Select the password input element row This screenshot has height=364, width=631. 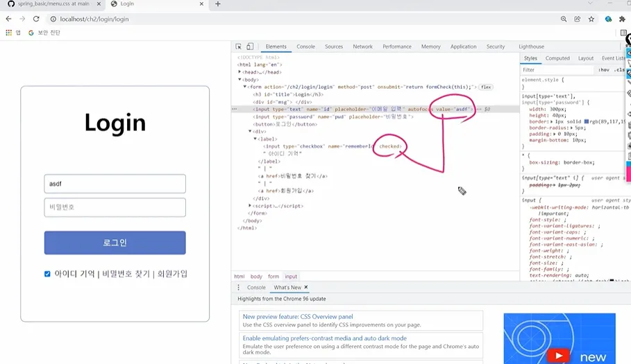(x=333, y=116)
